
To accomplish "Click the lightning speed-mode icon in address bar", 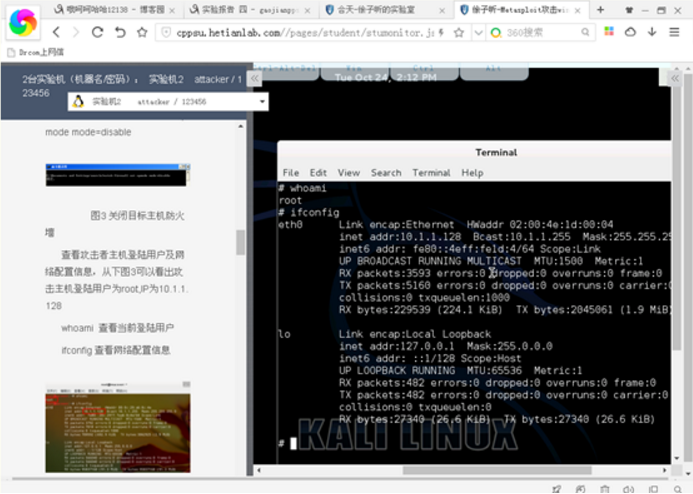I will tap(441, 32).
